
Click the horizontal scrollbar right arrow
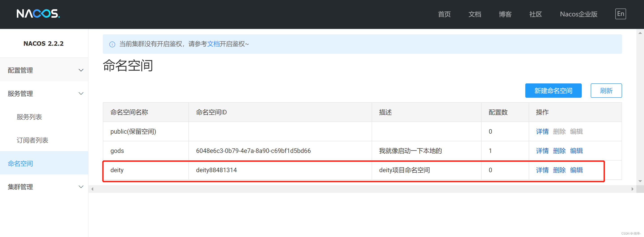632,189
